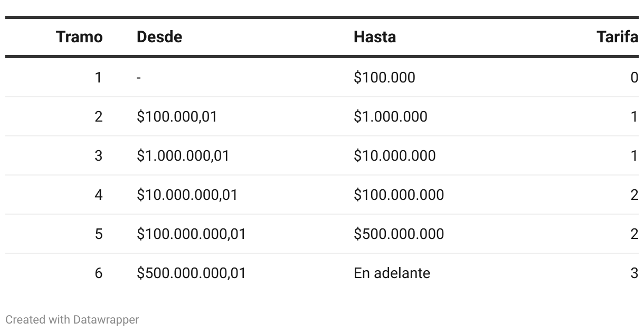Click the Tramo column header
The image size is (644, 332).
pyautogui.click(x=79, y=37)
